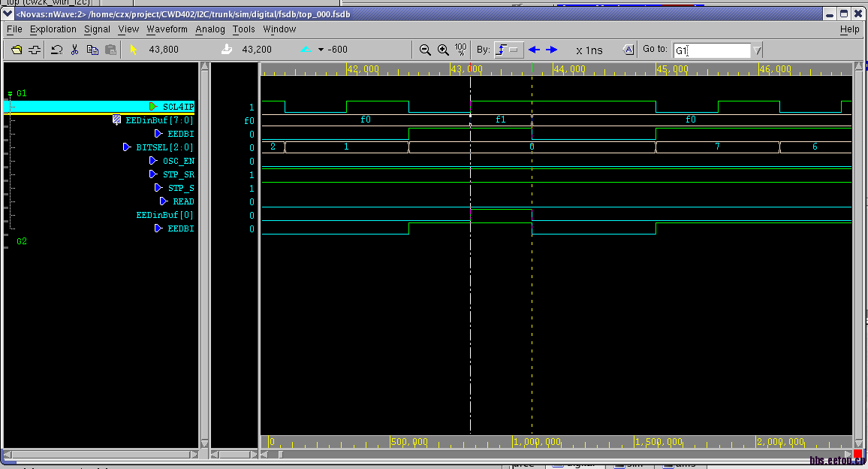Click the 100% zoom fit icon
868x469 pixels.
click(460, 50)
